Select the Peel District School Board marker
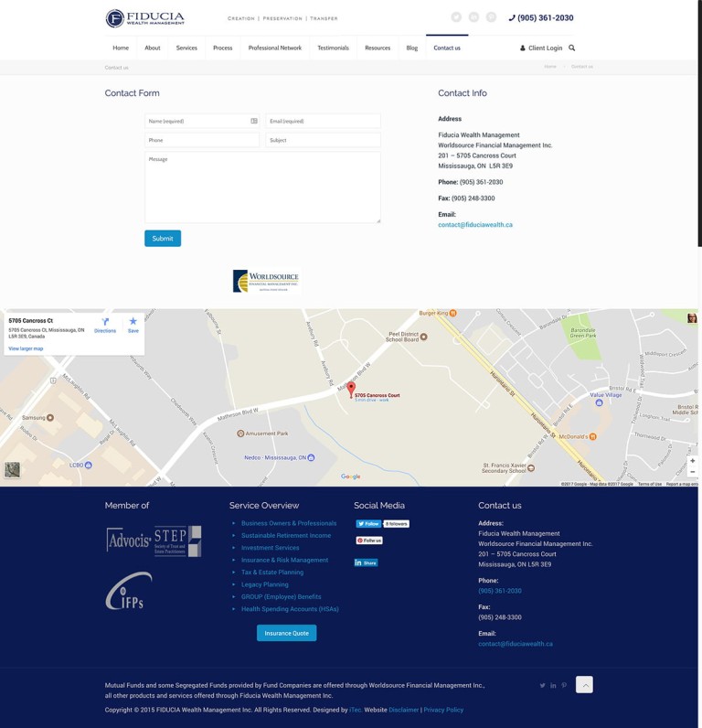Viewport: 702px width, 728px height. pos(423,337)
